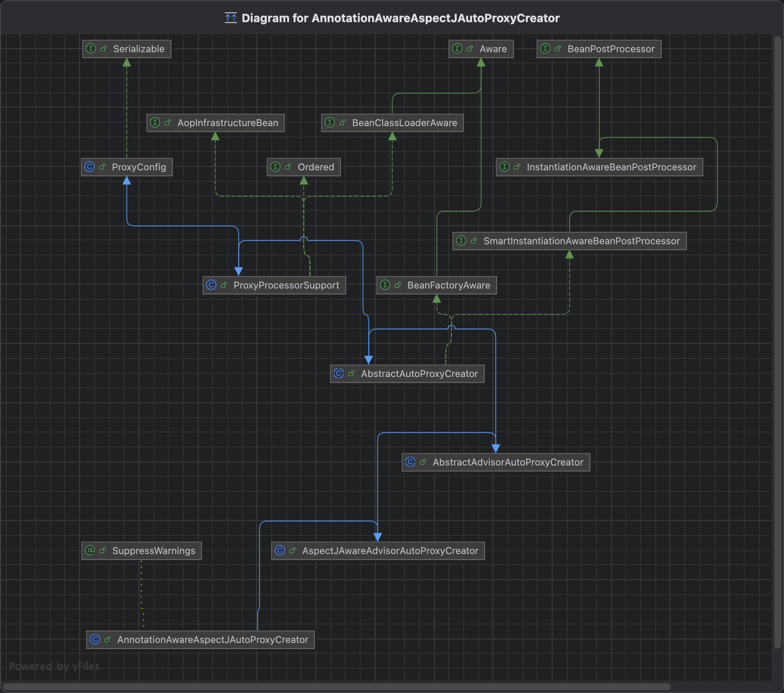Select the AspectJAwareAdvisorAutoProxyCreator class node

click(x=390, y=551)
